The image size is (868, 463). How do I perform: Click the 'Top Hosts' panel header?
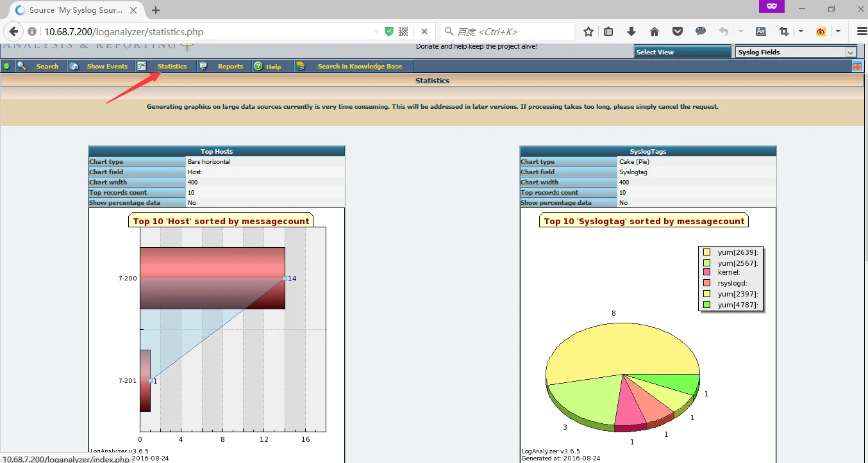pos(217,151)
